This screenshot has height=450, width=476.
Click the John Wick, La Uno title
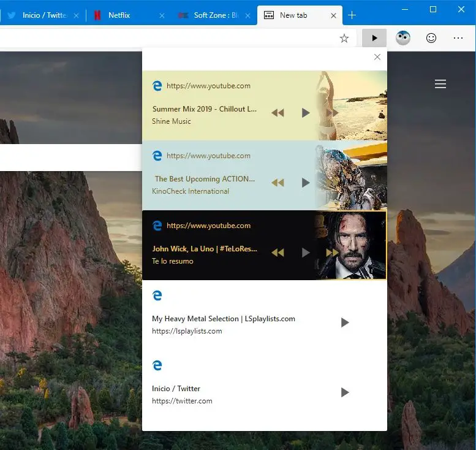point(205,249)
